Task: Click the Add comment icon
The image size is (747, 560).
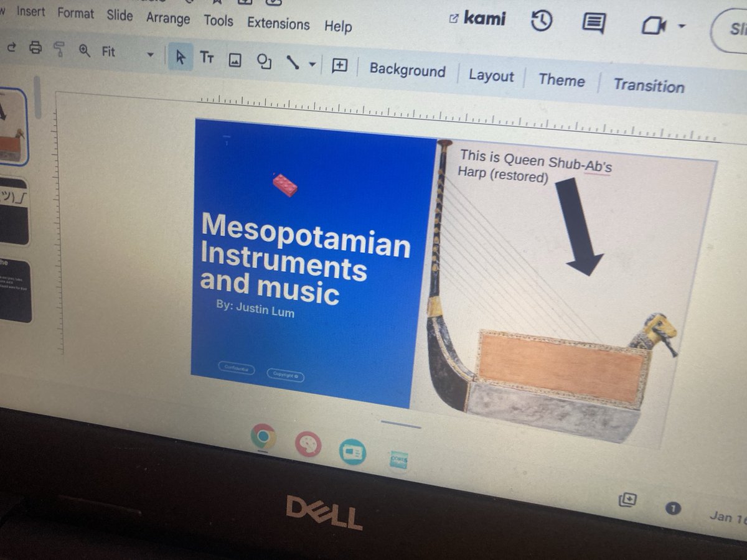Action: tap(339, 66)
